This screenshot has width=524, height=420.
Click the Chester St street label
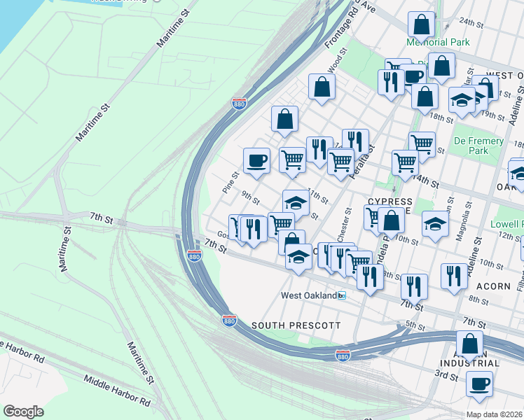point(345,225)
